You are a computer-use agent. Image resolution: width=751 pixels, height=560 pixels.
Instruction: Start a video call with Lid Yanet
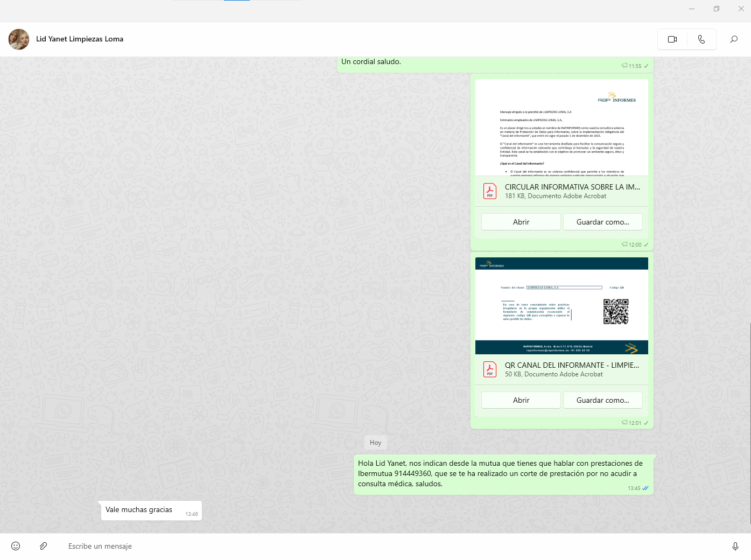tap(672, 39)
